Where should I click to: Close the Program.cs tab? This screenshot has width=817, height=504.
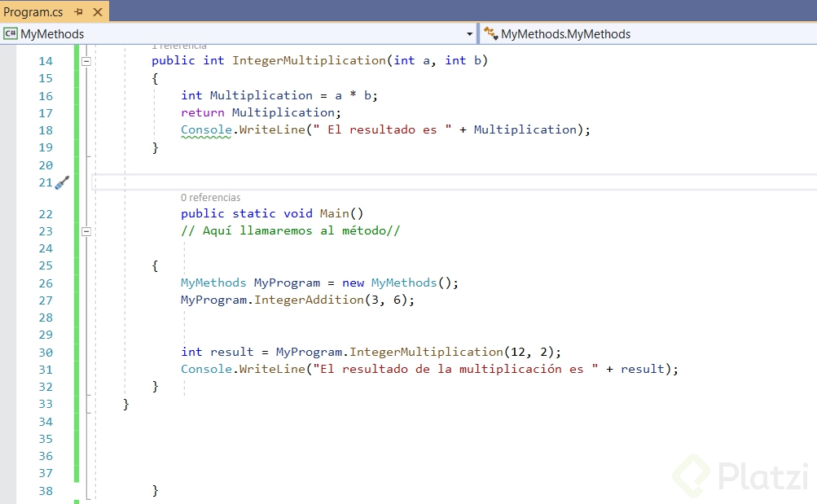[x=98, y=11]
